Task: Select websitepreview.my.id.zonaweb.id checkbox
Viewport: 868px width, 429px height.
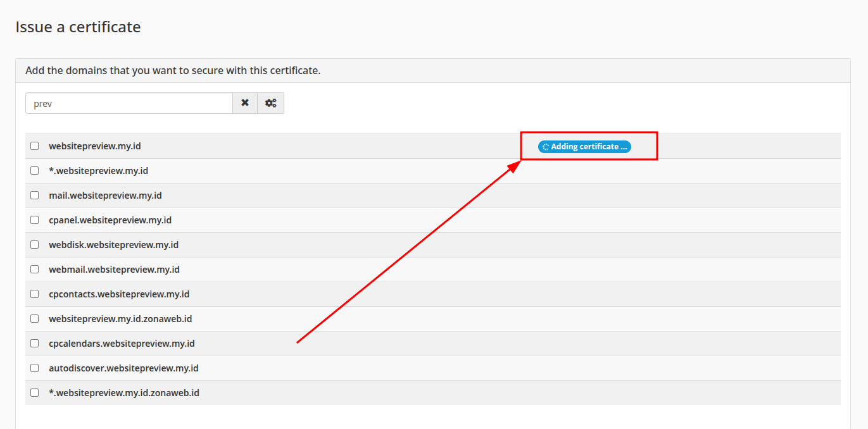Action: [x=35, y=319]
